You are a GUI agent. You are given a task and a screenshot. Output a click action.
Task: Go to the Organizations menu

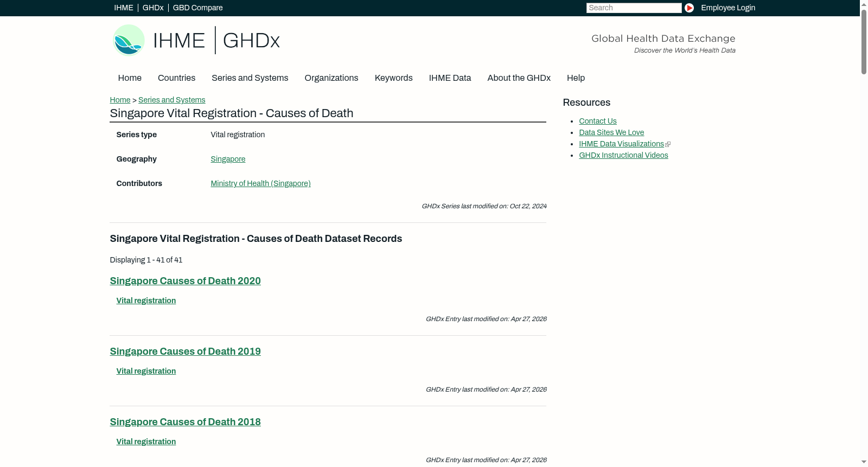pos(331,78)
